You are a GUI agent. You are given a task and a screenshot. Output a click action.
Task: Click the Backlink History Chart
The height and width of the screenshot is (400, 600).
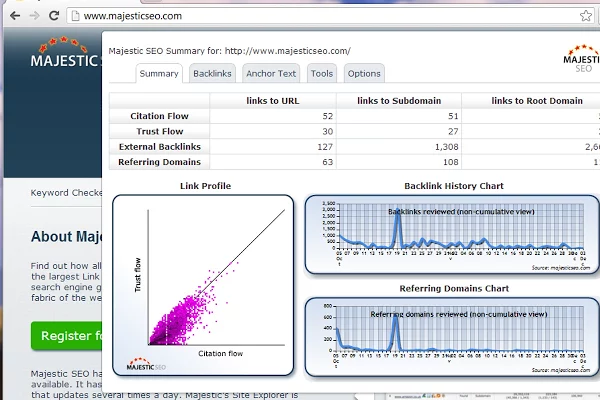[x=453, y=233]
